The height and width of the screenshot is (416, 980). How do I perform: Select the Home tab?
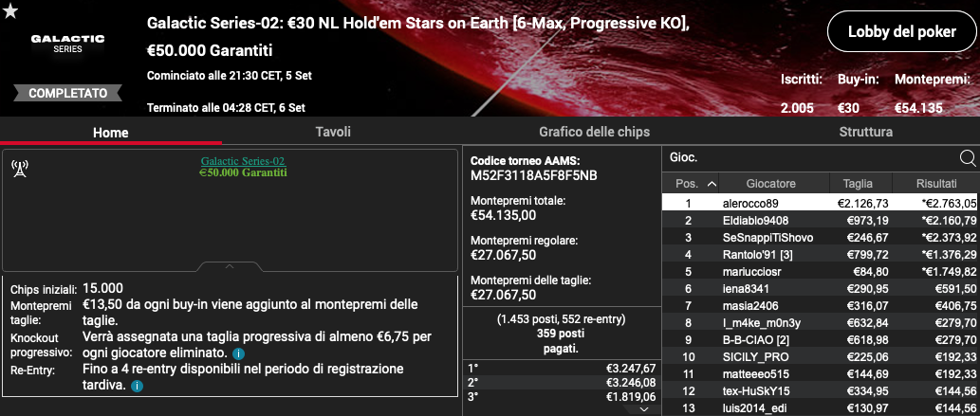tap(111, 133)
